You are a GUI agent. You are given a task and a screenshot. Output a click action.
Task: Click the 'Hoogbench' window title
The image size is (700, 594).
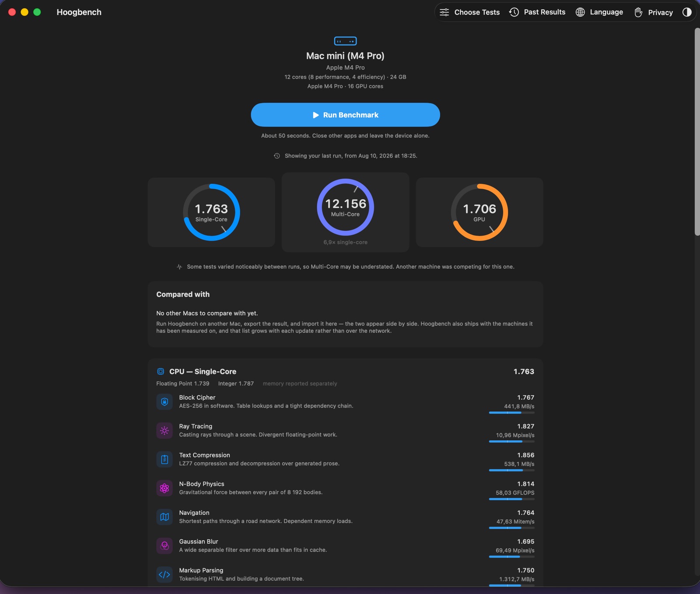click(79, 12)
